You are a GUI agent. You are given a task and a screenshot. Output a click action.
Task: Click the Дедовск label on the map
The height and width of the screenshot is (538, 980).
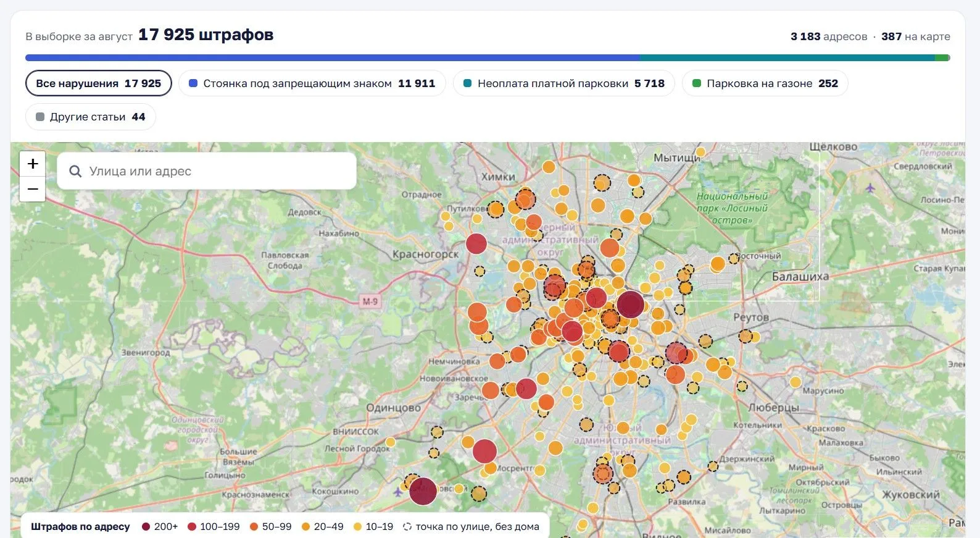(x=305, y=212)
